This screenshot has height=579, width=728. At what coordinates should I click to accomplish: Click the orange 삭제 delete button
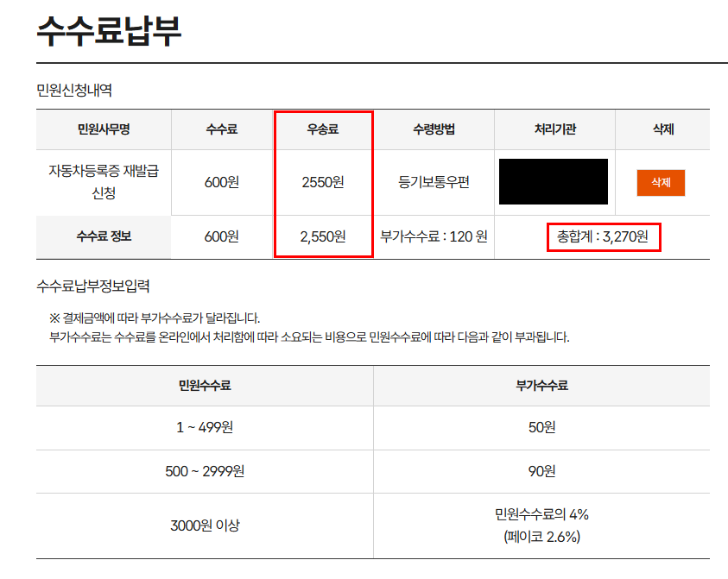[x=659, y=183]
